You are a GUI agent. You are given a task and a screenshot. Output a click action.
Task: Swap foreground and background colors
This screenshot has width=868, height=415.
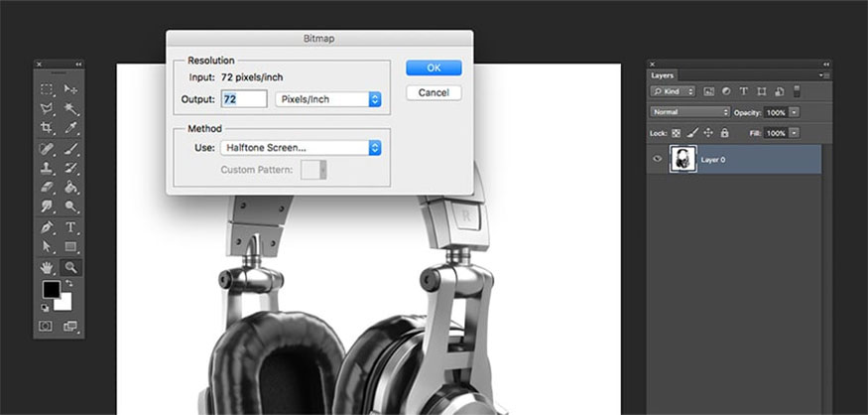[69, 284]
